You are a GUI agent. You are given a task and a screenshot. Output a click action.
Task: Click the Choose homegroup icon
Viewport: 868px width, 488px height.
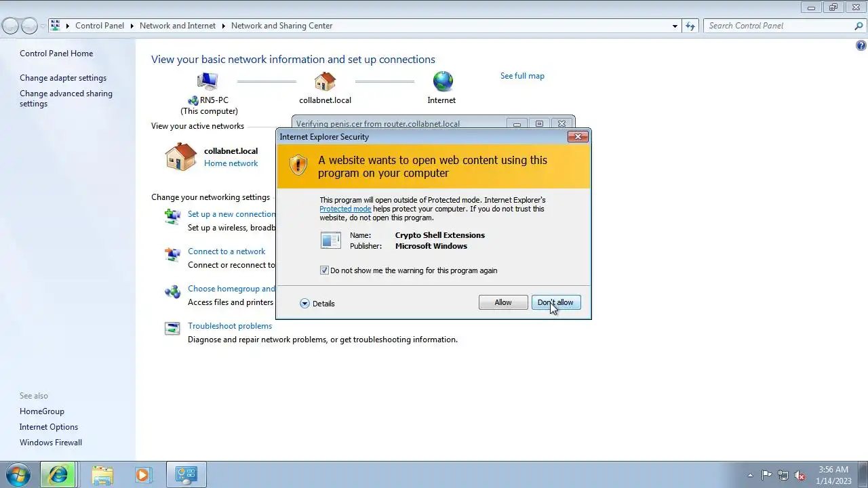pos(172,291)
